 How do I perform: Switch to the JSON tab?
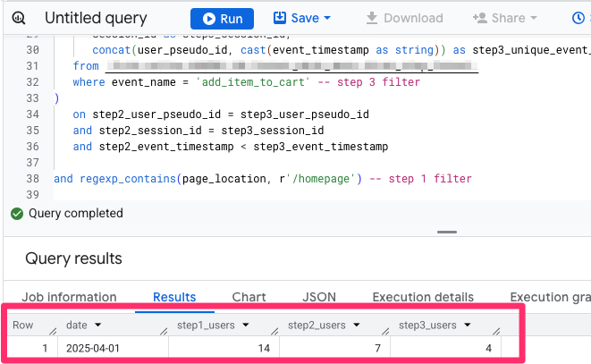tap(319, 297)
